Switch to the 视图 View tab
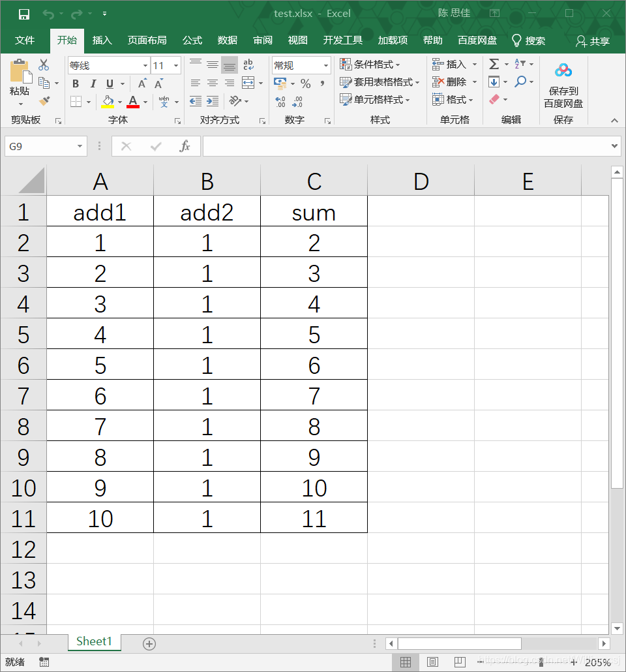Screen dimensions: 626x672 coord(297,40)
